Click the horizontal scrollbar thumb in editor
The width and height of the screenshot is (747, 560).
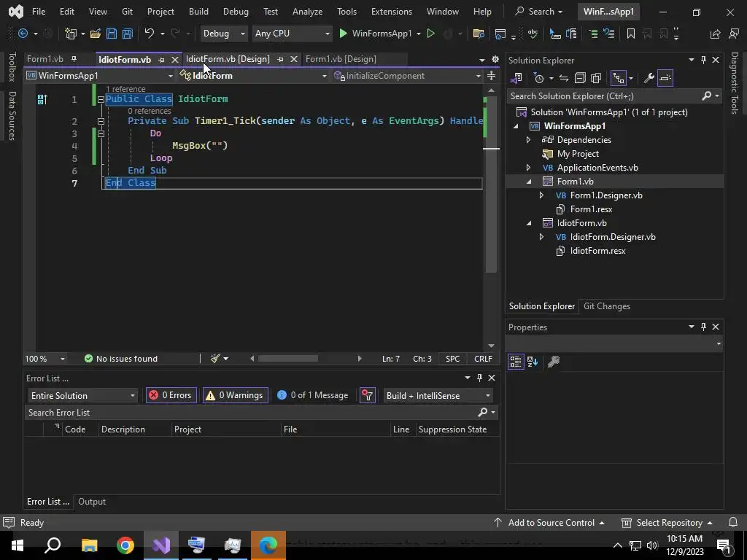tap(287, 359)
